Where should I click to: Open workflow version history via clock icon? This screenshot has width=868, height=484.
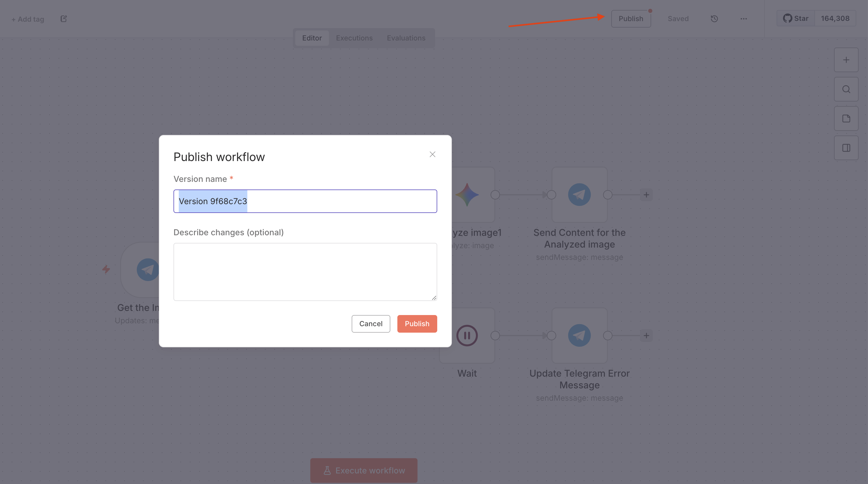coord(714,18)
